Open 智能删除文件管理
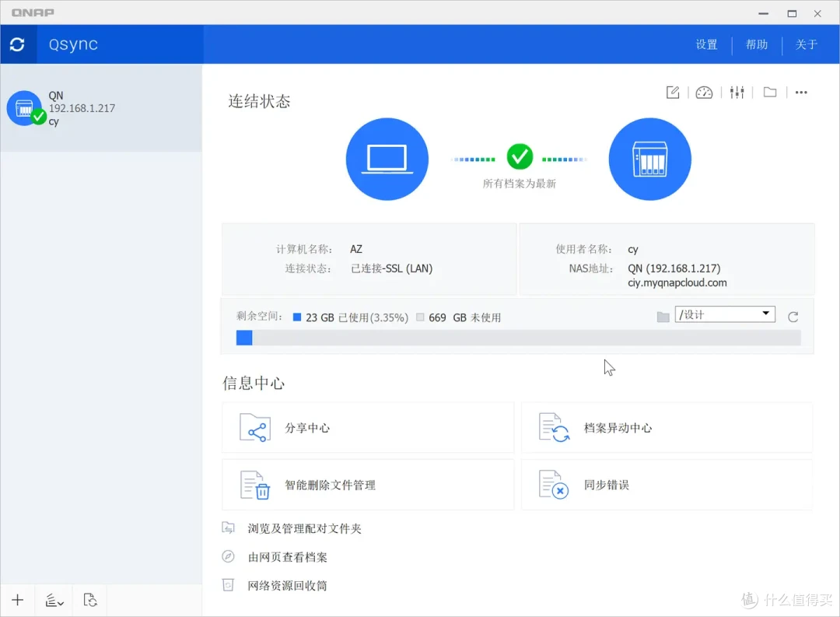 pos(368,485)
